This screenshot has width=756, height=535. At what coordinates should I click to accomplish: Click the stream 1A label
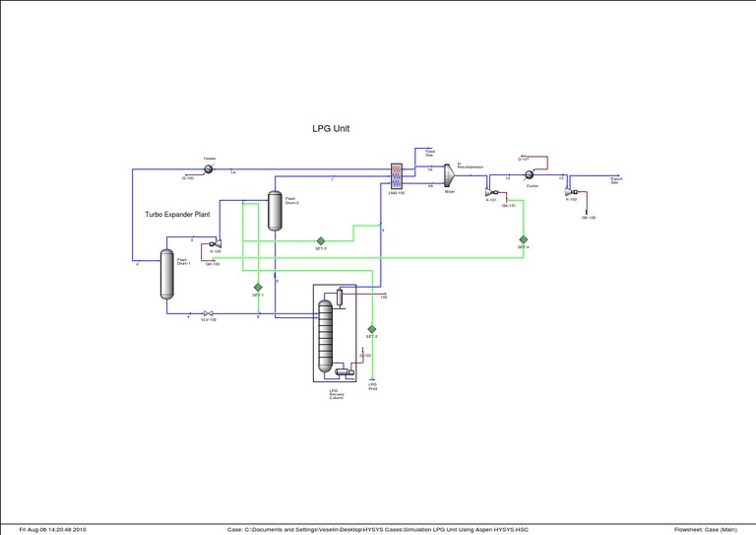pos(233,172)
